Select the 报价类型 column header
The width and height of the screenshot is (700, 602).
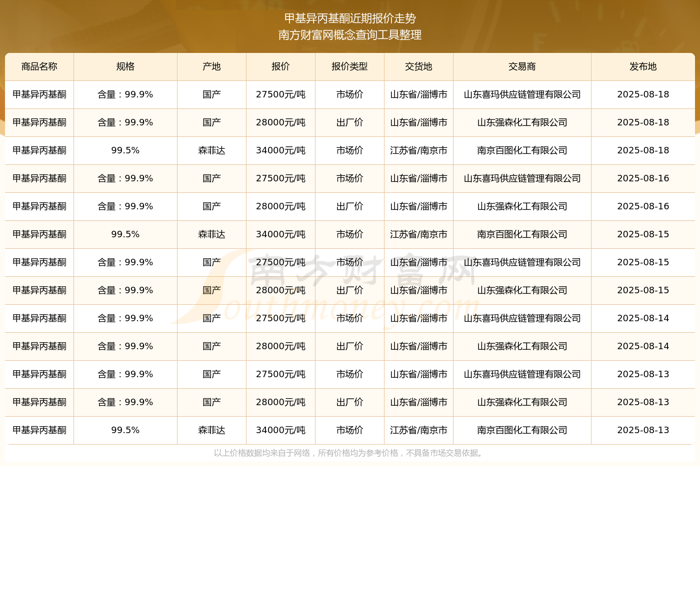[349, 66]
